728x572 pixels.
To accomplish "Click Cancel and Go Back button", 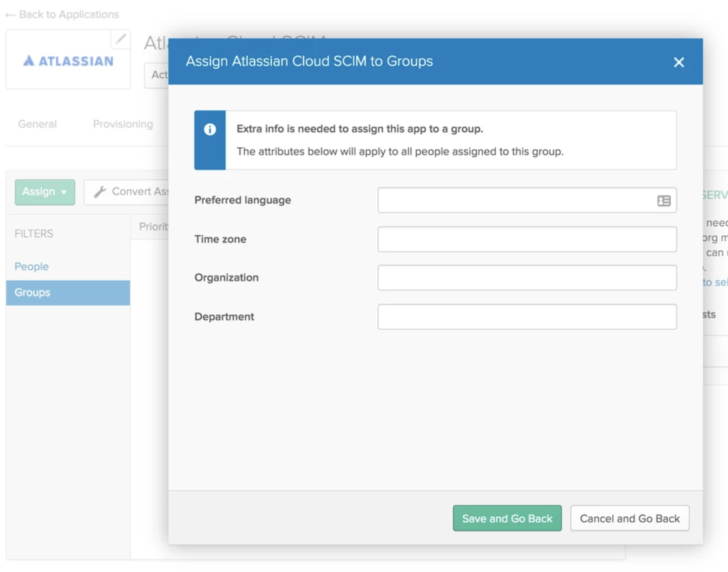I will [629, 518].
